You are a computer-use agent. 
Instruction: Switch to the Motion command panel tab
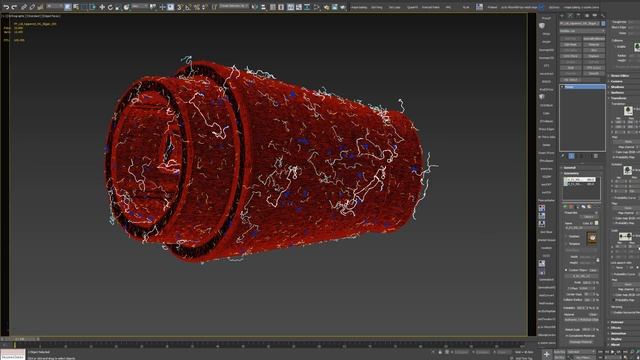(x=587, y=16)
